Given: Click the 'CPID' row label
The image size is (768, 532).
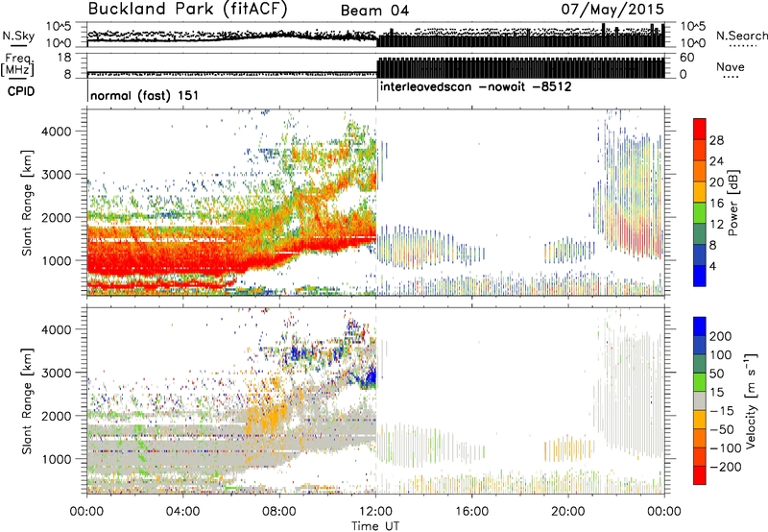Looking at the screenshot, I should click(x=21, y=91).
